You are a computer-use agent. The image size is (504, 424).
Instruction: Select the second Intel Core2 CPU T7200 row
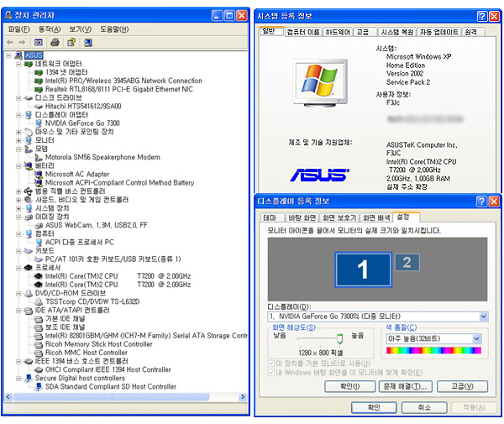pos(113,285)
